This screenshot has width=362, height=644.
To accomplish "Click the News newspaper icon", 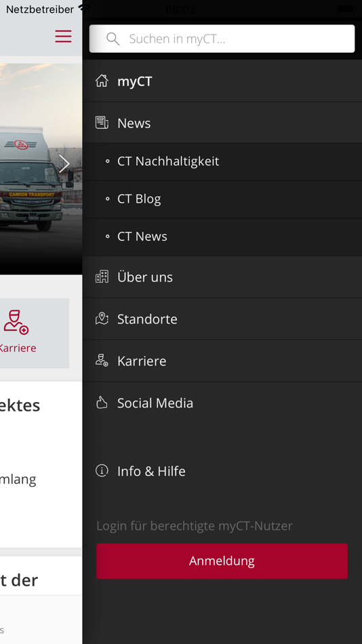I will click(x=102, y=123).
